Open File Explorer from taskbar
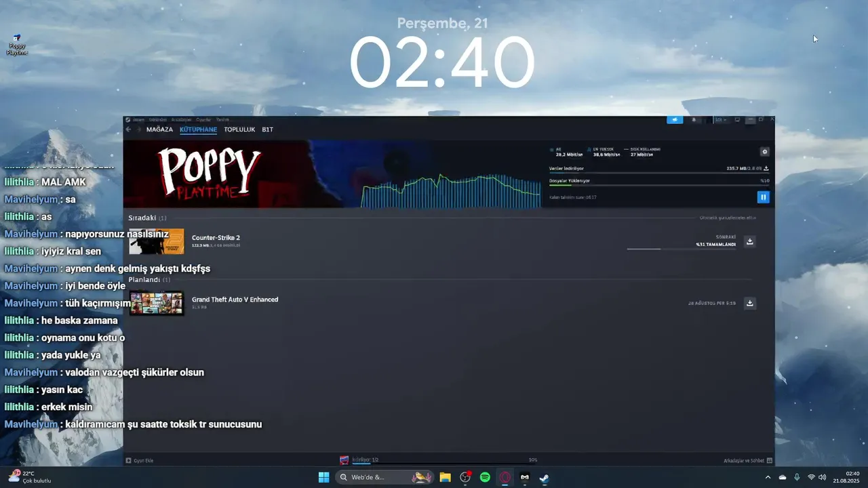This screenshot has height=488, width=868. [445, 477]
